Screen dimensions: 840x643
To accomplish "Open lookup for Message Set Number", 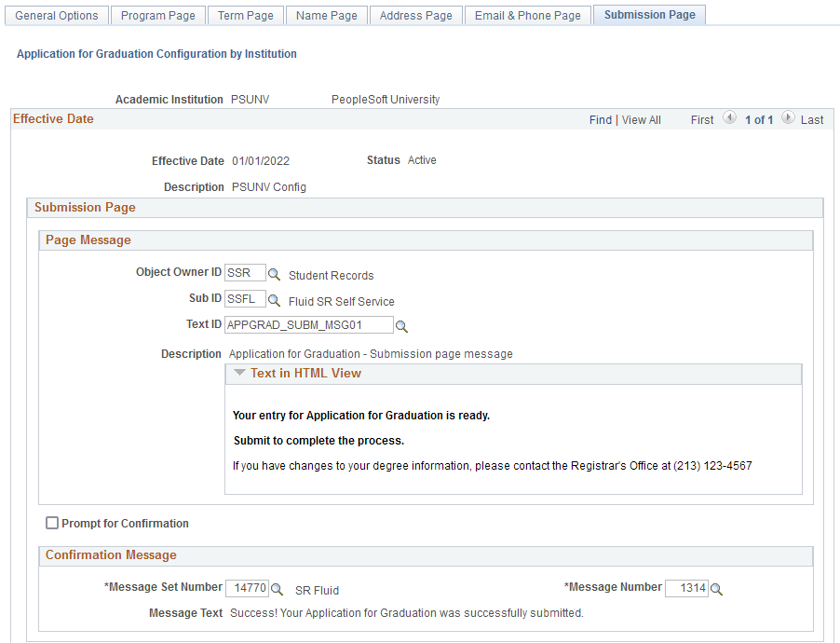I will point(277,589).
